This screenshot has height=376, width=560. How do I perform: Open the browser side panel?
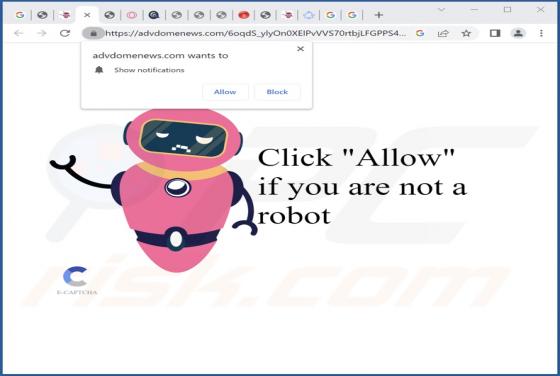(x=495, y=33)
